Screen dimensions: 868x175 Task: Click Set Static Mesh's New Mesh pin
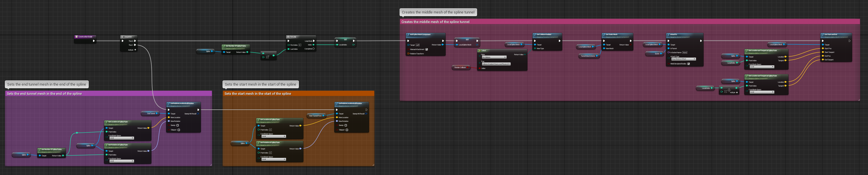click(604, 49)
